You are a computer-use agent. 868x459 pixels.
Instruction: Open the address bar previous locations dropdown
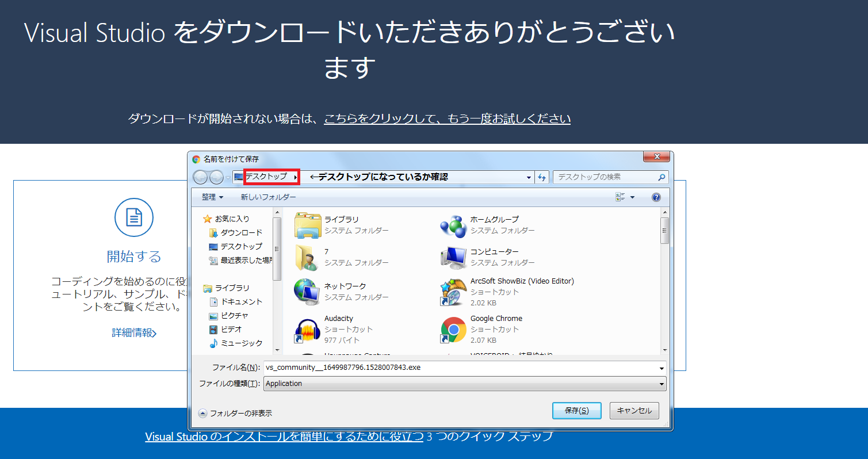[529, 178]
